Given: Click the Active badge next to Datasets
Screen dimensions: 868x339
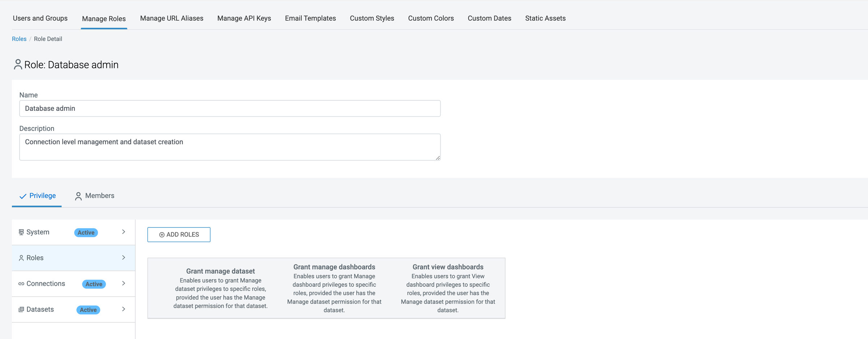Looking at the screenshot, I should pyautogui.click(x=88, y=310).
